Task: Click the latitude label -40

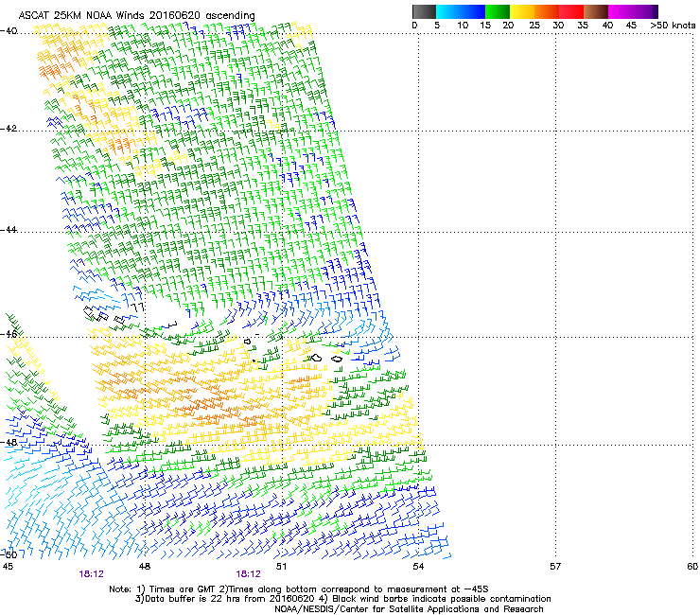Action: 9,31
